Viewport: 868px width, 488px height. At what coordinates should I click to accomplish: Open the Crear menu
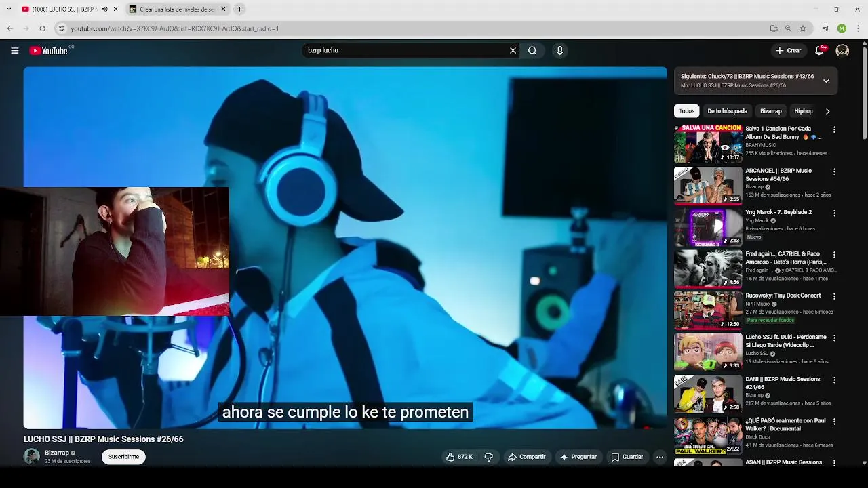(x=789, y=50)
